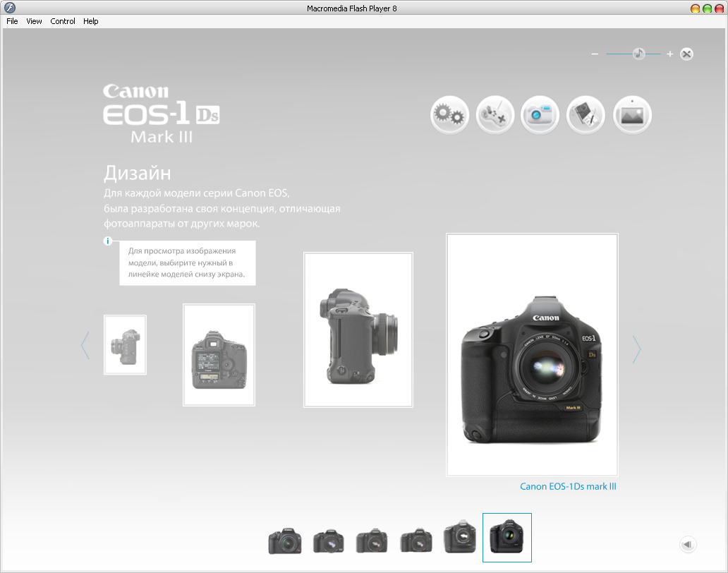Mute the sound using the speaker toggle
The width and height of the screenshot is (728, 573).
[688, 544]
